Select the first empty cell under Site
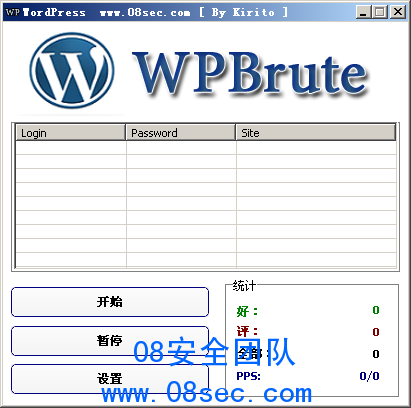Screen dimensions: 411x408 pos(316,148)
